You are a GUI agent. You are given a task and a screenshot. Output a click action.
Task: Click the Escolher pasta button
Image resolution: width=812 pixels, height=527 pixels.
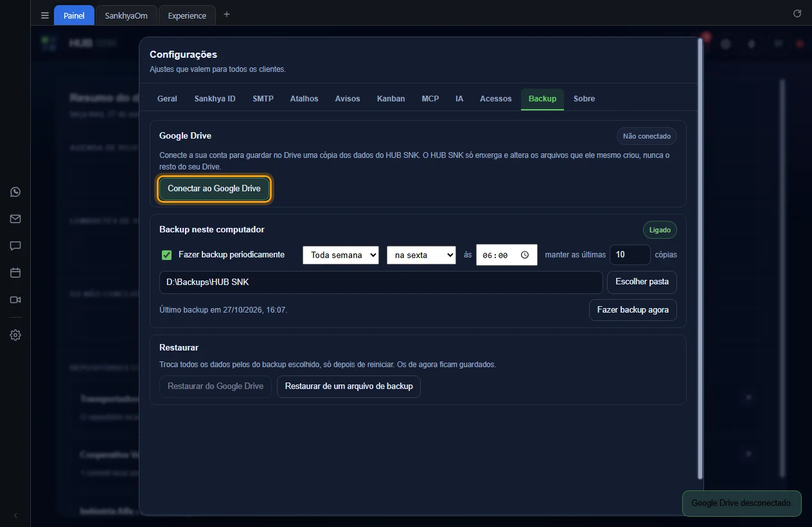642,282
